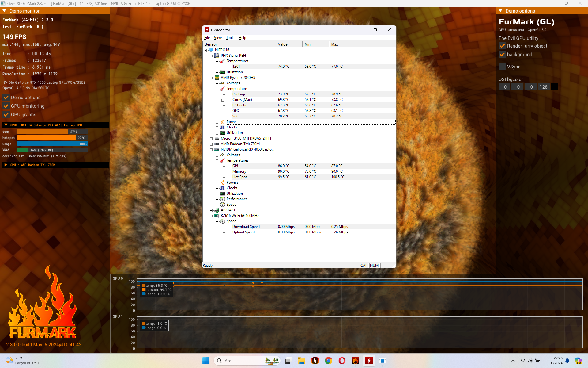Click the OSI bgcolor alpha value 128
This screenshot has width=588, height=368.
coord(543,87)
